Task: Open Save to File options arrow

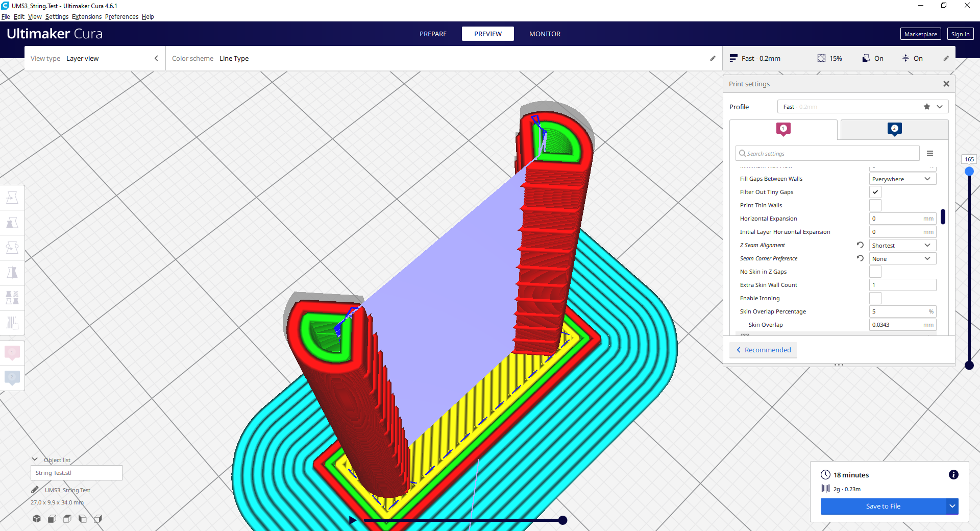Action: tap(952, 506)
